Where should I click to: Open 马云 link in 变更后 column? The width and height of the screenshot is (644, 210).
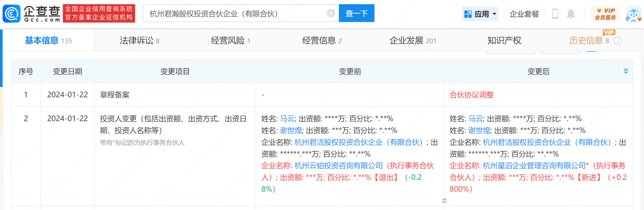[x=475, y=118]
